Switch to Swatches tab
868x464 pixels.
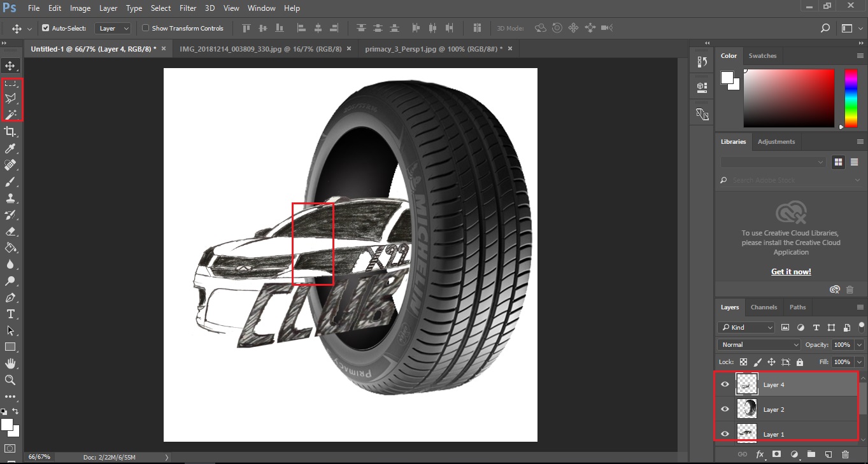[x=762, y=55]
